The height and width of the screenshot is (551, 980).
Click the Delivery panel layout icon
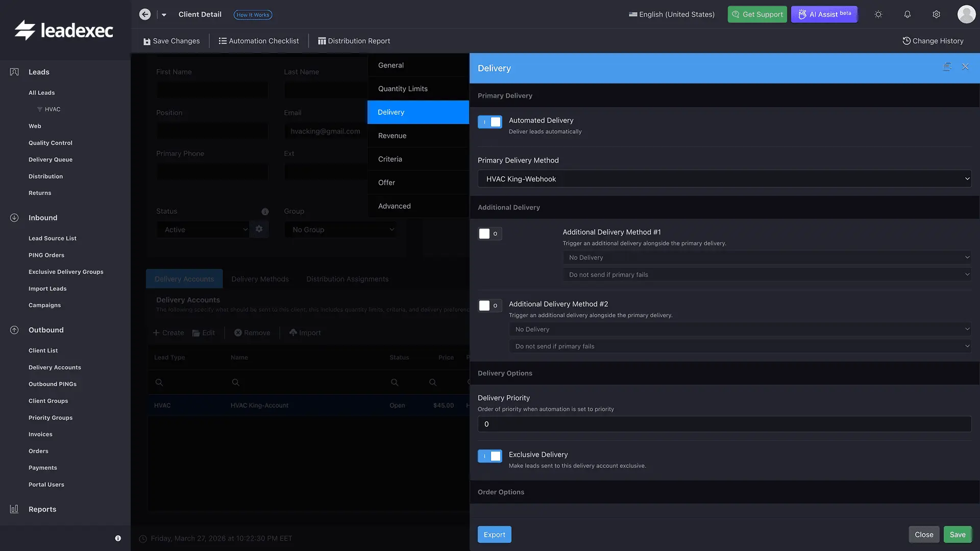point(947,67)
